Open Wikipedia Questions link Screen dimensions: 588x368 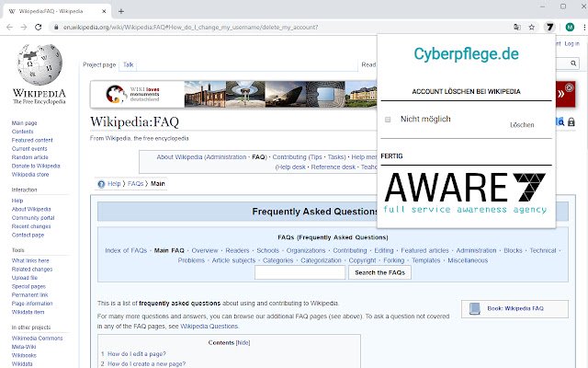click(209, 327)
